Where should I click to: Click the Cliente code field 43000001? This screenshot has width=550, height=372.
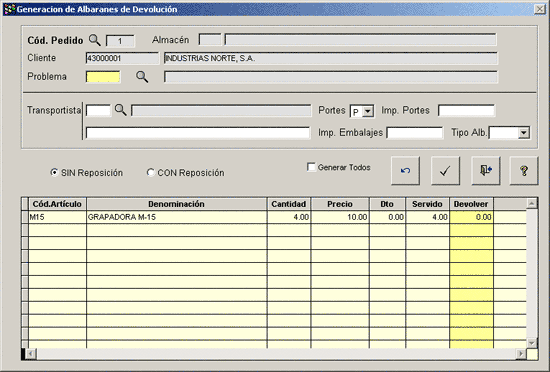pyautogui.click(x=122, y=58)
